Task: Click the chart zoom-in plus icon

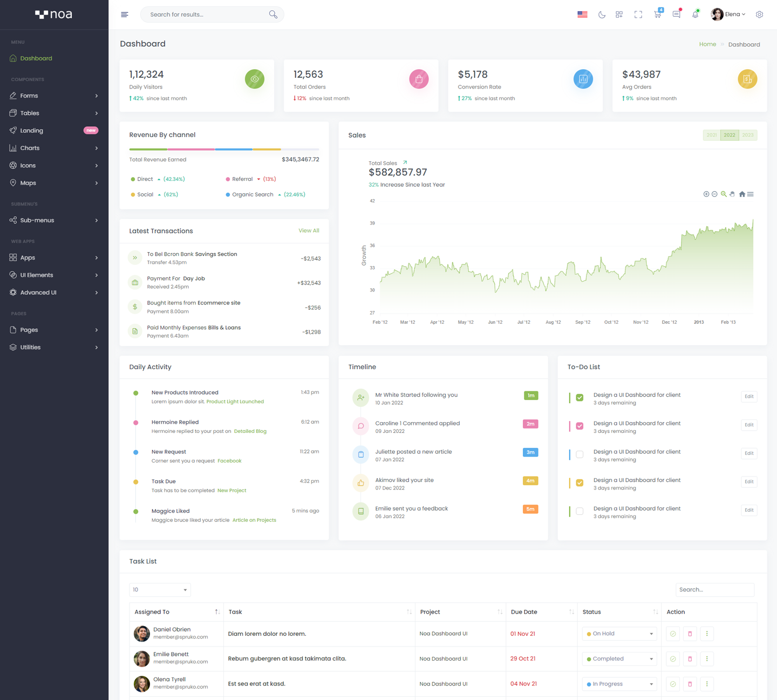Action: coord(706,194)
